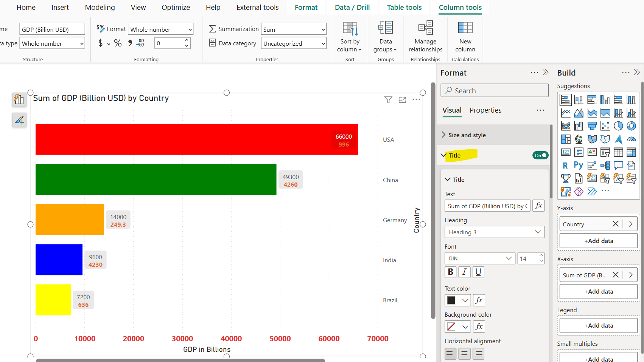Click the filters icon on the chart
Image resolution: width=644 pixels, height=362 pixels.
[388, 99]
